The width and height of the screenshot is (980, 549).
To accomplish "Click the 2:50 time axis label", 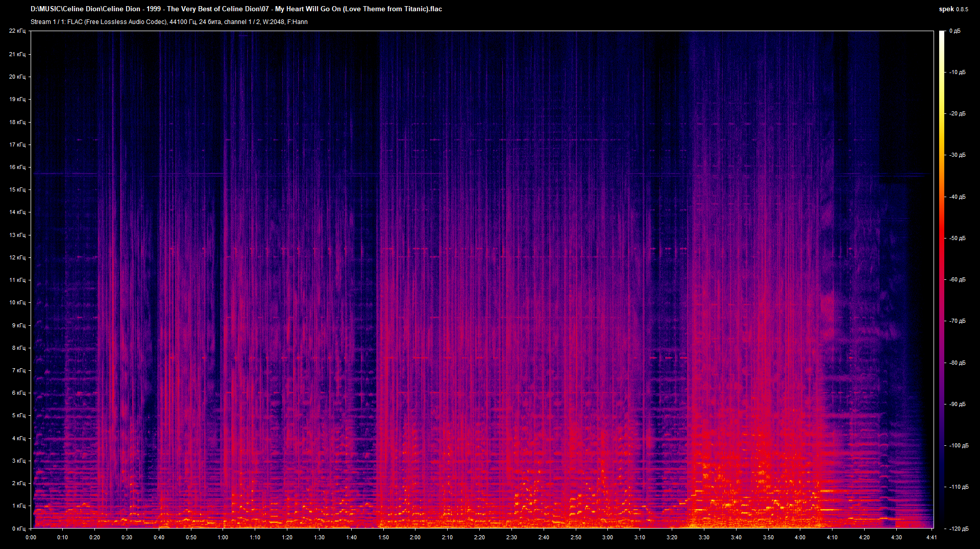I will click(576, 537).
